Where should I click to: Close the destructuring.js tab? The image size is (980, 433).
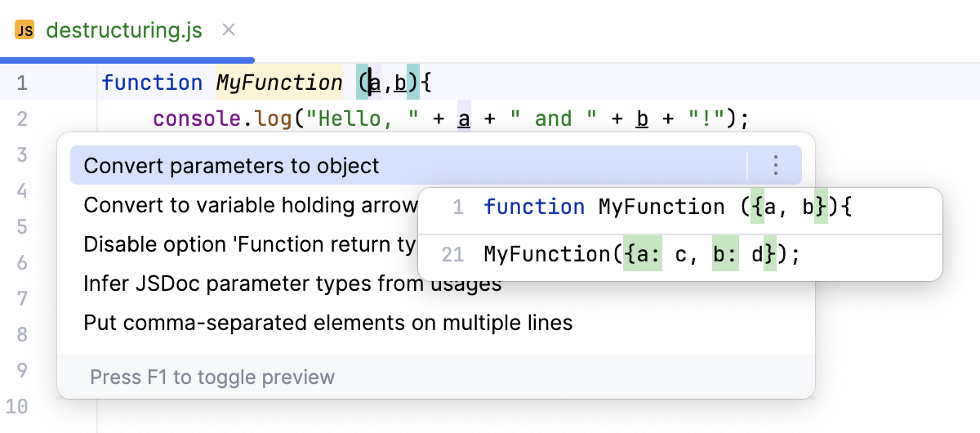(x=229, y=30)
